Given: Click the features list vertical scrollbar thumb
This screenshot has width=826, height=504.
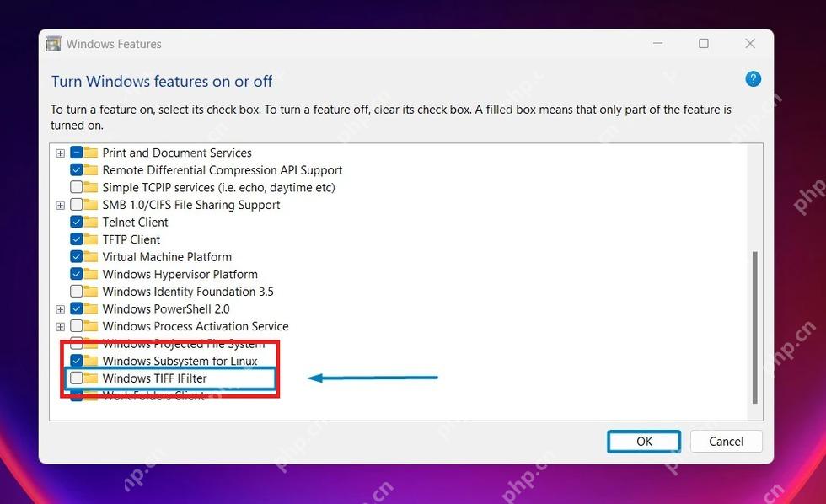Looking at the screenshot, I should pyautogui.click(x=755, y=328).
